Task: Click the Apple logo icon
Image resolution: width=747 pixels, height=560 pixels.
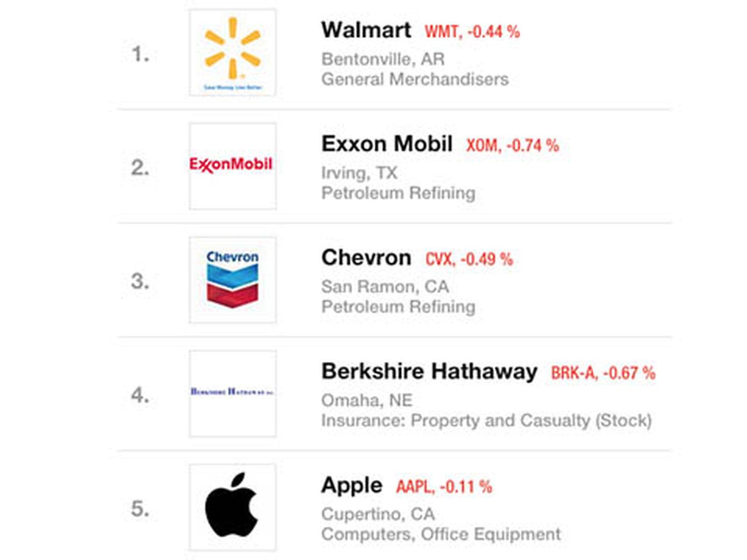Action: coord(232,505)
